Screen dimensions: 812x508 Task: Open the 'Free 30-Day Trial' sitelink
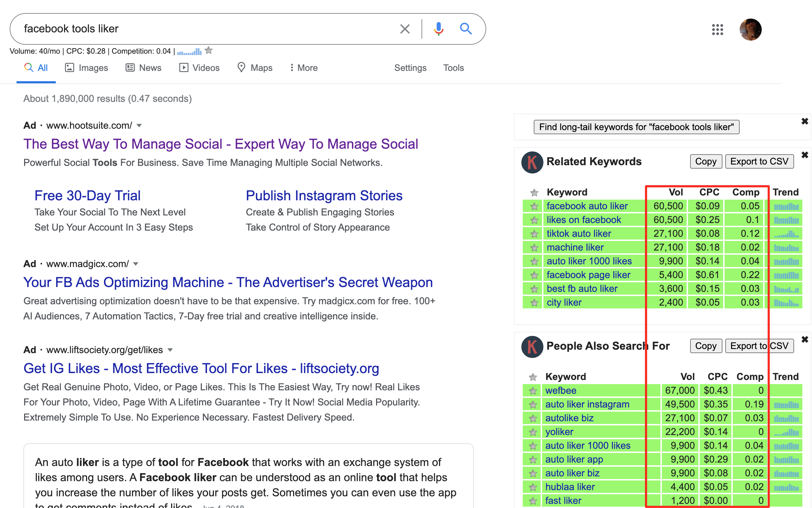point(87,195)
